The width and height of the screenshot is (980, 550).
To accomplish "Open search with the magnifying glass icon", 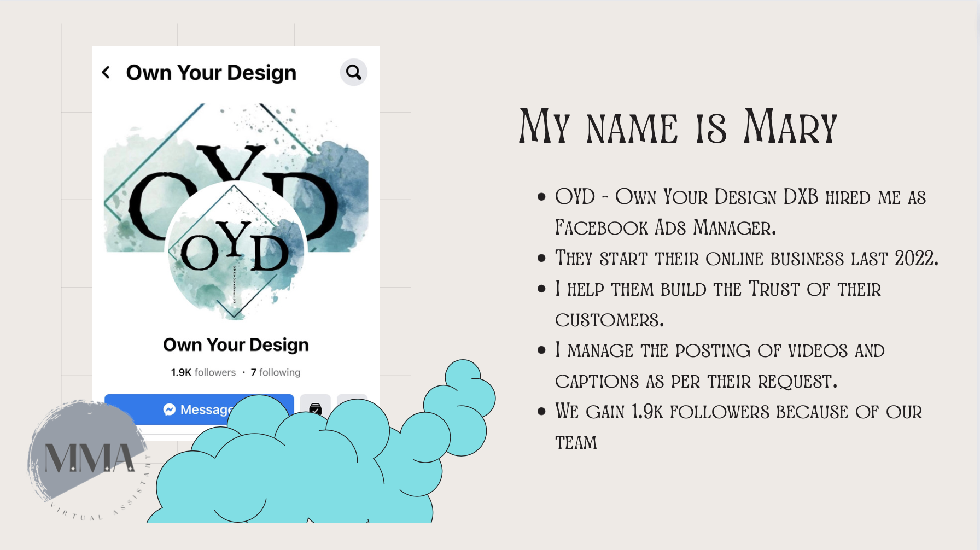I will click(x=354, y=72).
